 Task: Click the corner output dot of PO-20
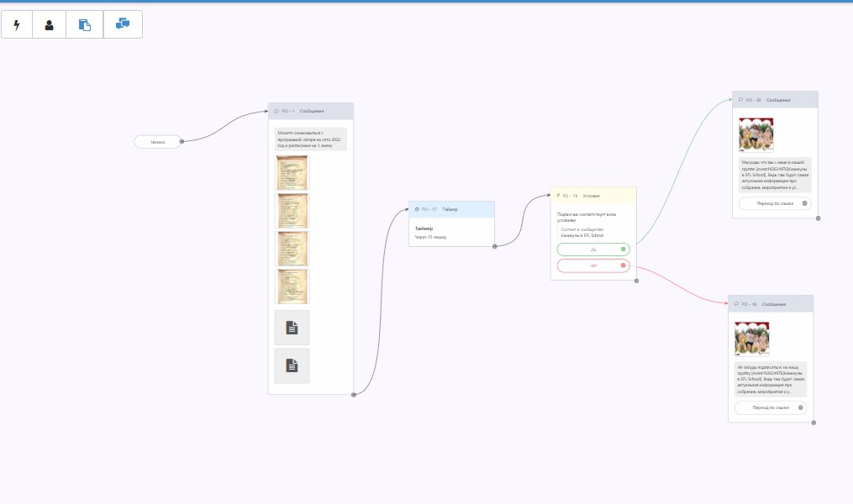pyautogui.click(x=819, y=218)
